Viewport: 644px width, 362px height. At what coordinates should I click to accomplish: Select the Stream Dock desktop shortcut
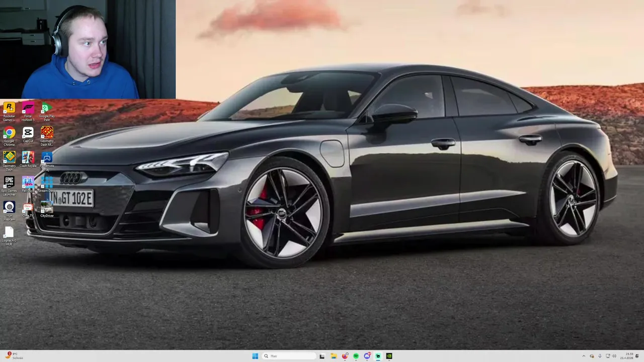tap(47, 184)
